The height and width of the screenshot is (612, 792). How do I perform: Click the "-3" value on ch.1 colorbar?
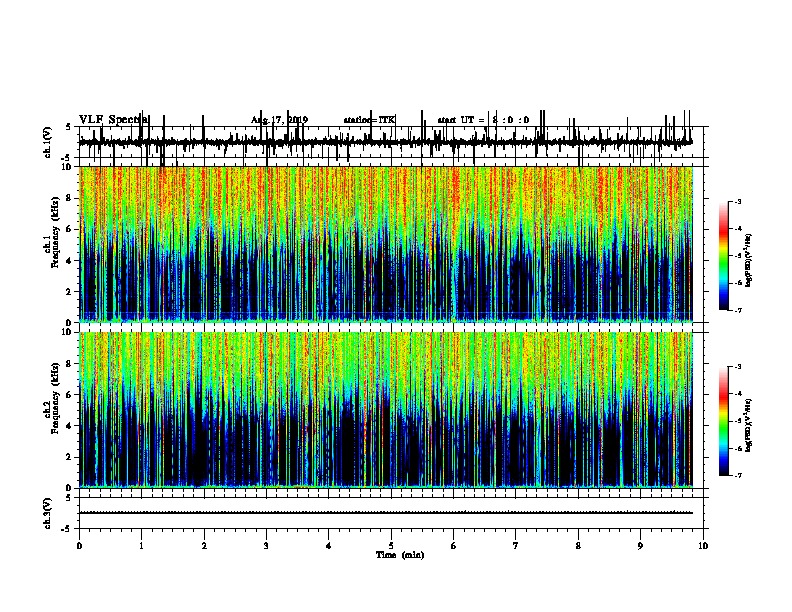[x=737, y=202]
